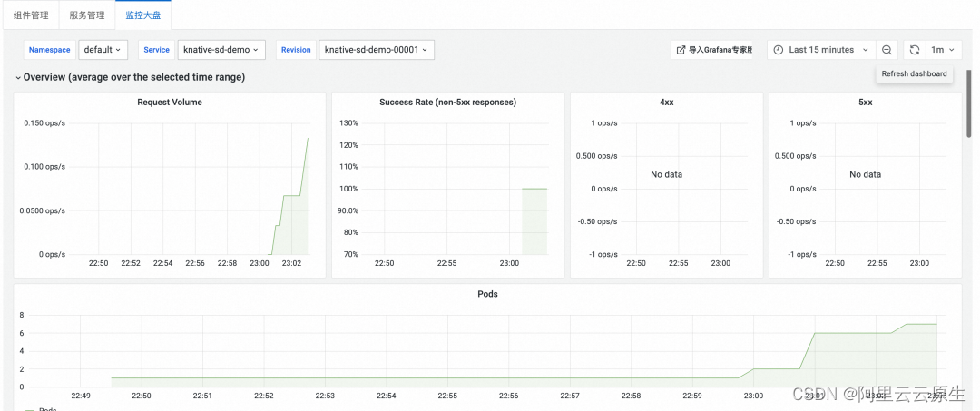
Task: Collapse the Overview section row
Action: tap(130, 77)
